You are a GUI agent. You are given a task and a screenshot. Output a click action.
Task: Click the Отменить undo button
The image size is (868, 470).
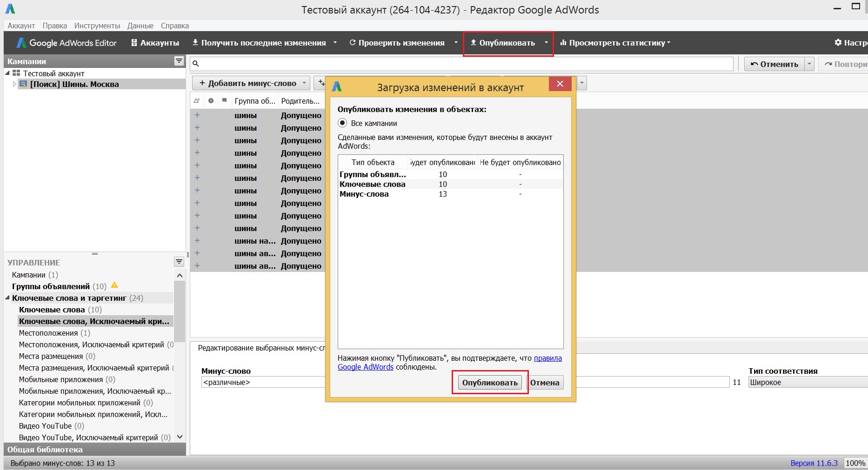(775, 64)
